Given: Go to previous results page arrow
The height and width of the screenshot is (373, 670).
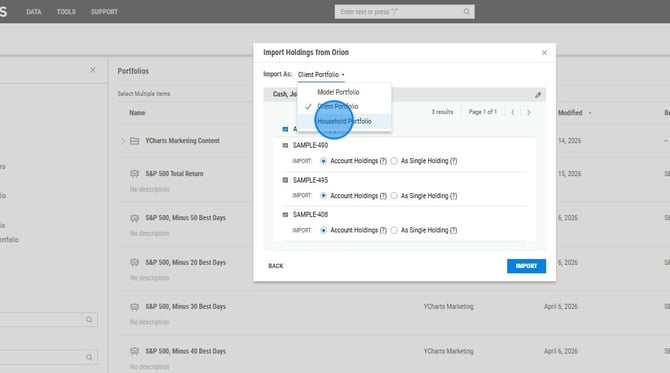Looking at the screenshot, I should point(513,112).
